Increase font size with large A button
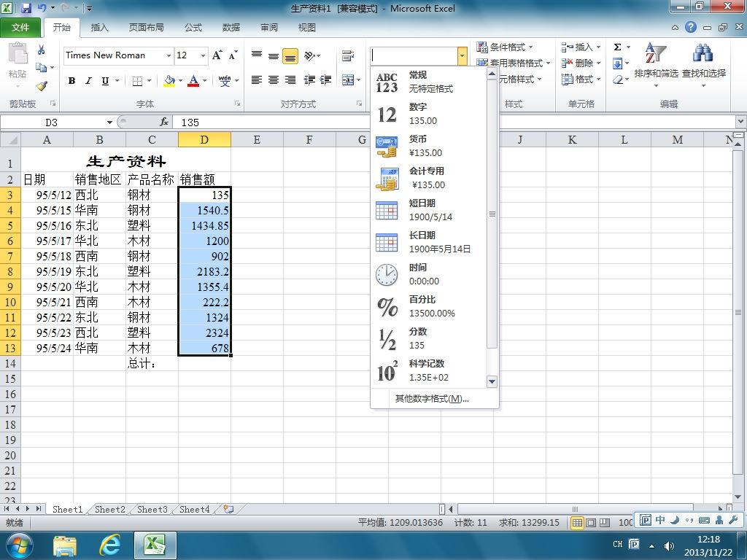Screen dimensions: 747x560 pos(217,55)
